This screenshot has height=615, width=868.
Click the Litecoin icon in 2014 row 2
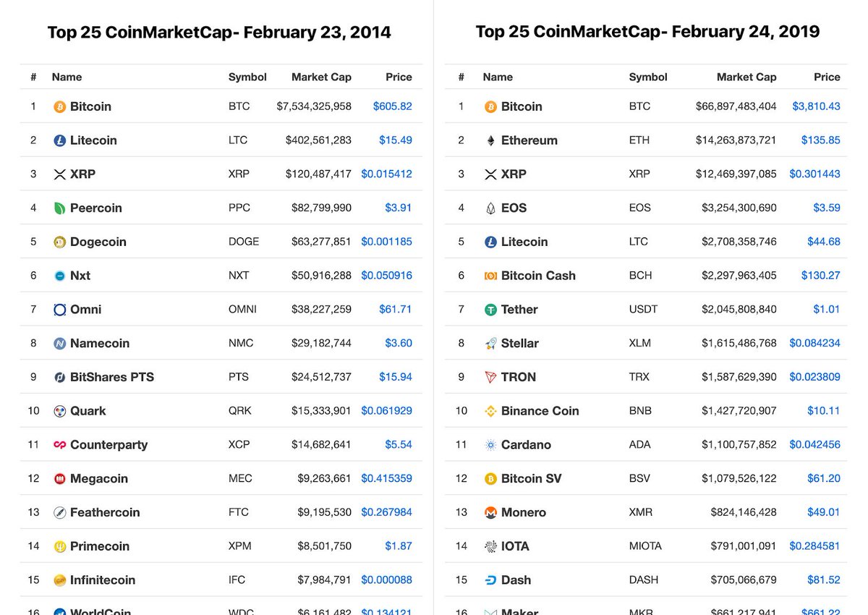pyautogui.click(x=60, y=140)
